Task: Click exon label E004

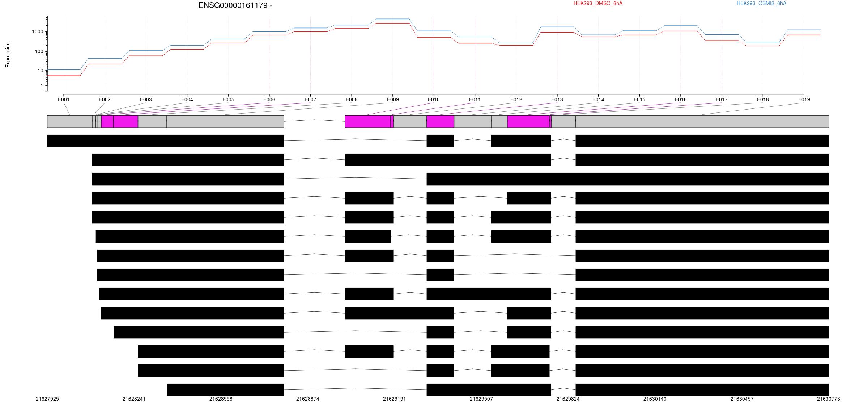Action: tap(187, 99)
